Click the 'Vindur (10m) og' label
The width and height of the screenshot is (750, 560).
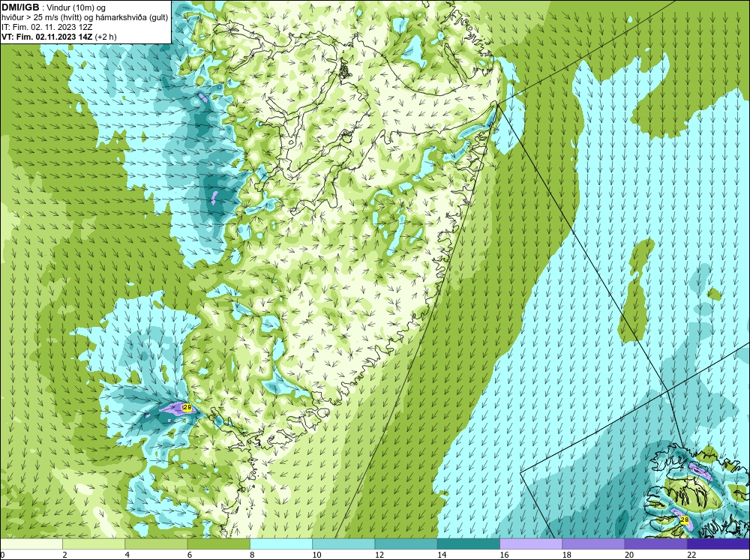[x=76, y=7]
